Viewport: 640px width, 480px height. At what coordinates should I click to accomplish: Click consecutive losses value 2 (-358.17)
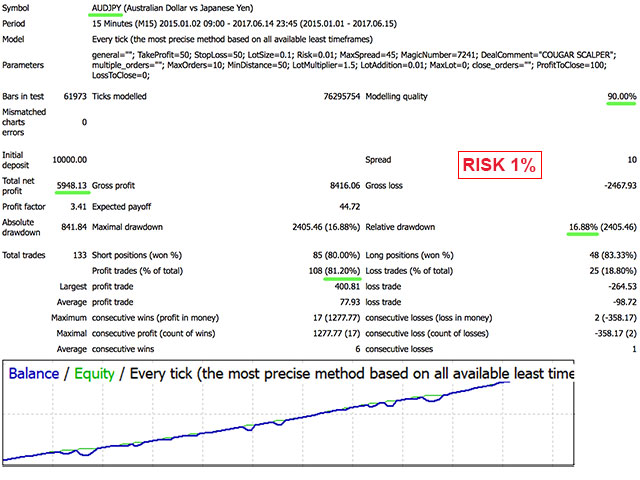[x=616, y=318]
